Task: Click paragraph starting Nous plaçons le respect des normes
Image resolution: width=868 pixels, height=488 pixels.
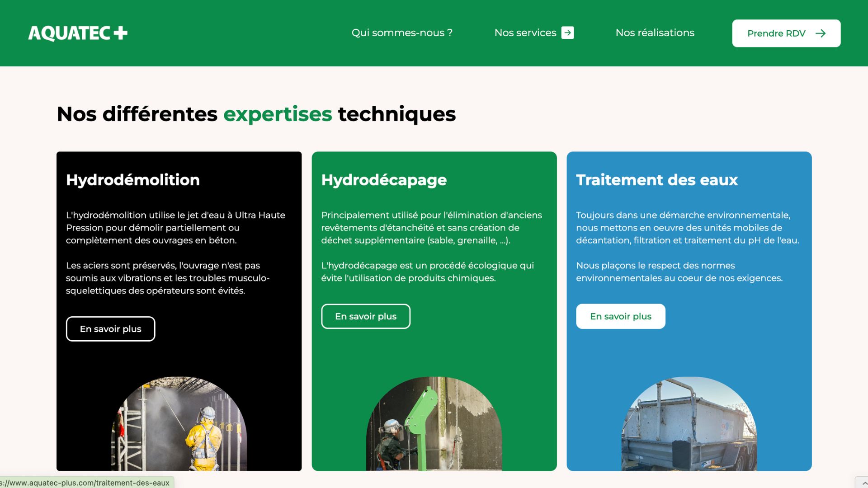Action: pos(679,272)
